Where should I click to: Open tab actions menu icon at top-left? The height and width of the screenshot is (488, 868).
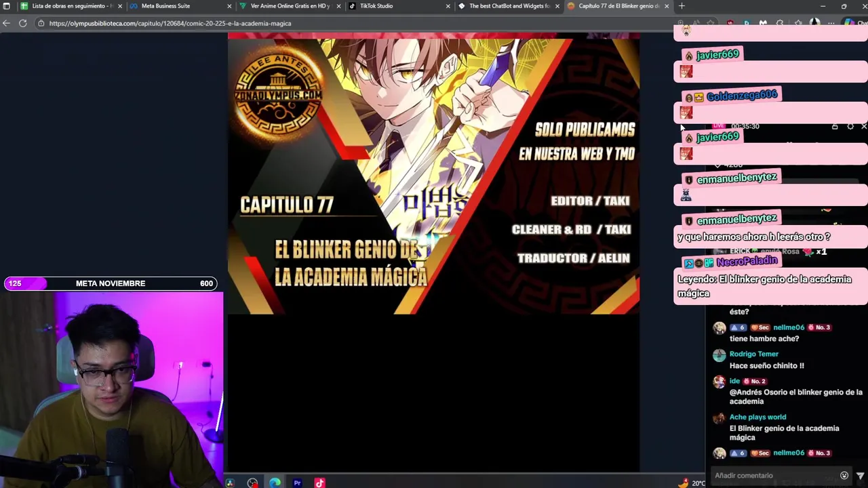click(6, 6)
